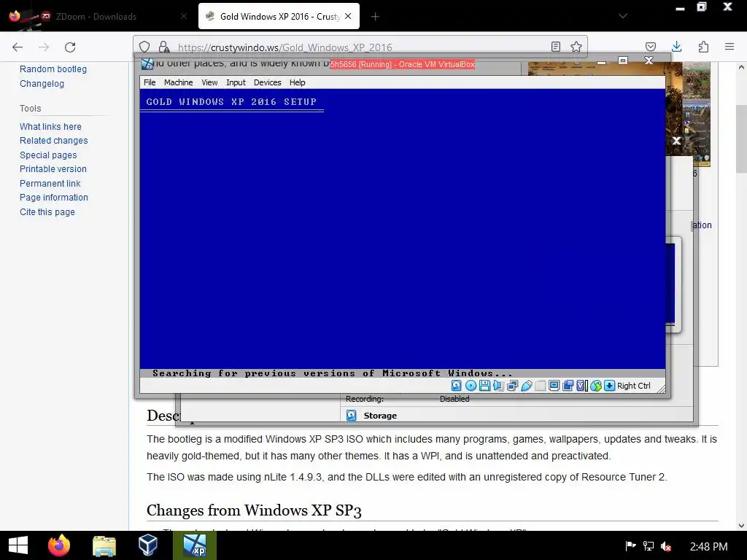Open the View menu in VirtualBox

pyautogui.click(x=209, y=82)
